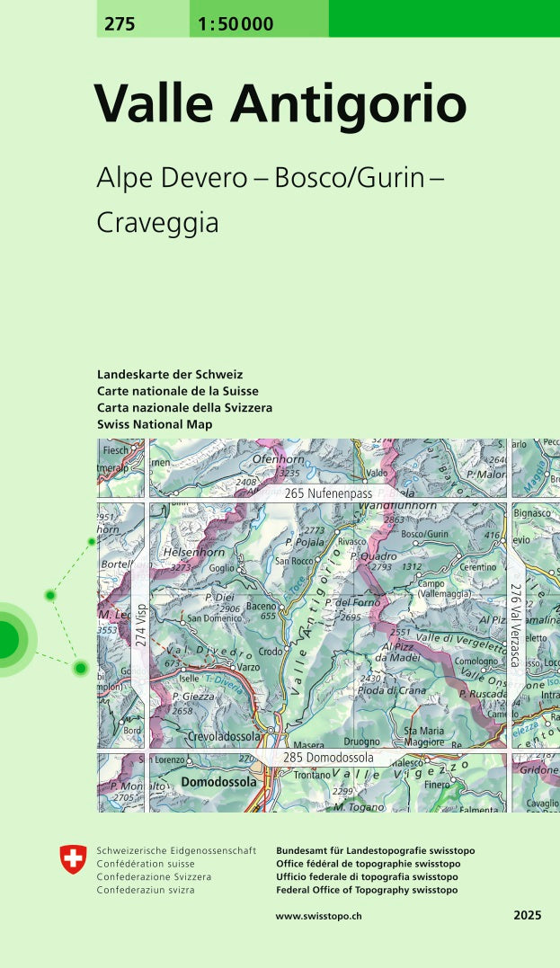
Task: Select the lowest green dot near map
Action: coord(81,667)
